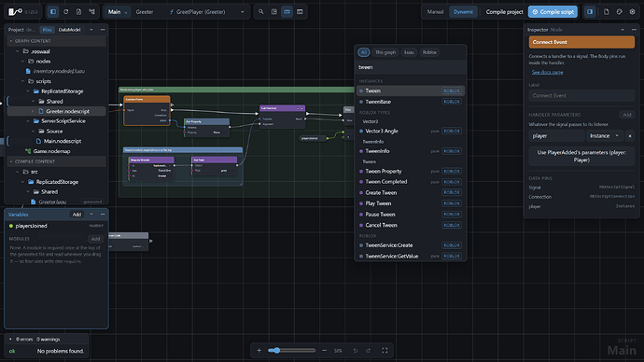Image resolution: width=644 pixels, height=362 pixels.
Task: Toggle the left sidebar panel icon
Action: pos(53,12)
